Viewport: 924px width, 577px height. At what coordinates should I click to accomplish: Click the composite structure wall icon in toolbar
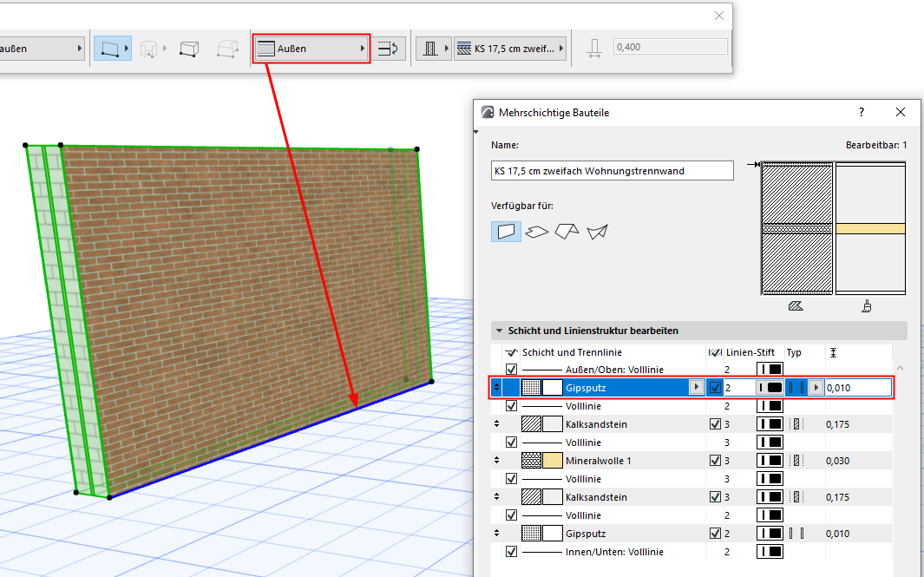coord(429,49)
